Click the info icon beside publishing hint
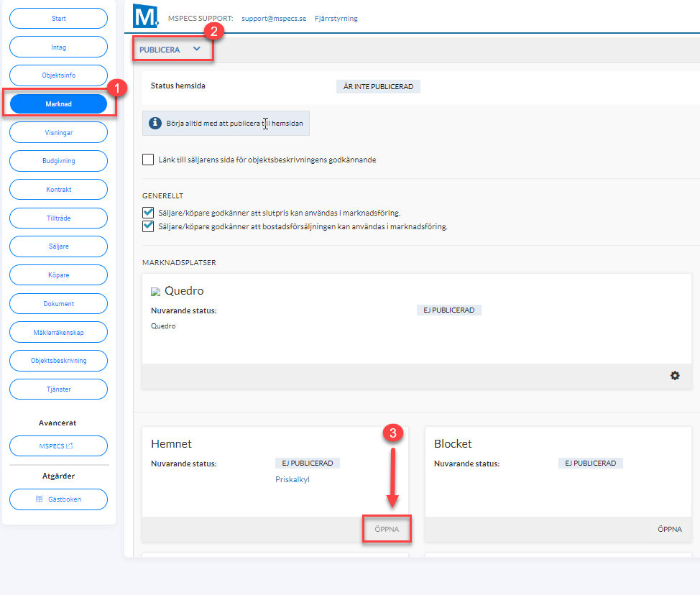Screen dimensions: 700x595 pyautogui.click(x=155, y=123)
